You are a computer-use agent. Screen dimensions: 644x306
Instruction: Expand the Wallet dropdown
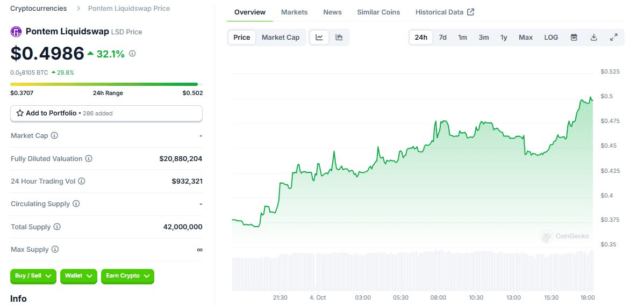pos(78,276)
